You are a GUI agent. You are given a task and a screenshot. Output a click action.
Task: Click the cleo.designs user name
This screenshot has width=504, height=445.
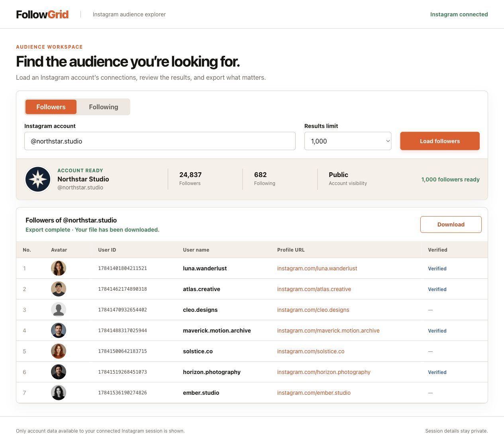click(200, 310)
